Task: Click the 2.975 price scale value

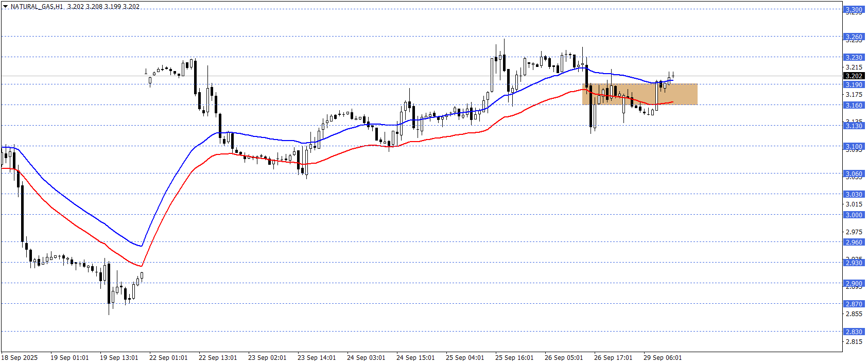Action: (x=854, y=232)
